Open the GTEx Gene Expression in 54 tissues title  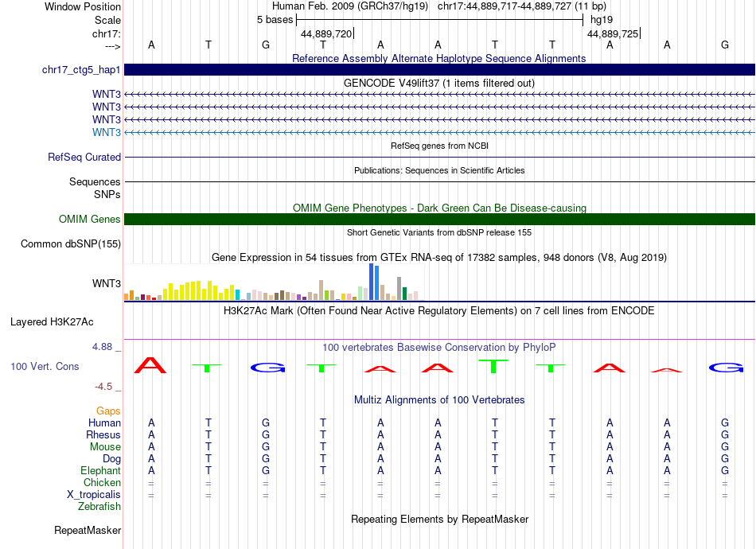(438, 257)
